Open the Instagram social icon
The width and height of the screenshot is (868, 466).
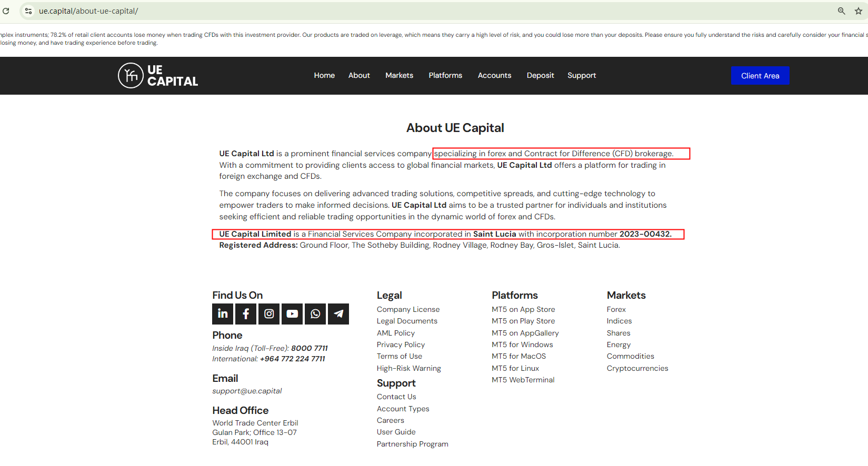269,314
